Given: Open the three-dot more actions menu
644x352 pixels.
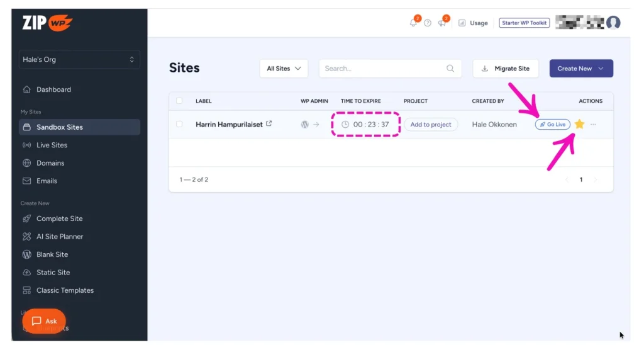Looking at the screenshot, I should pyautogui.click(x=593, y=125).
